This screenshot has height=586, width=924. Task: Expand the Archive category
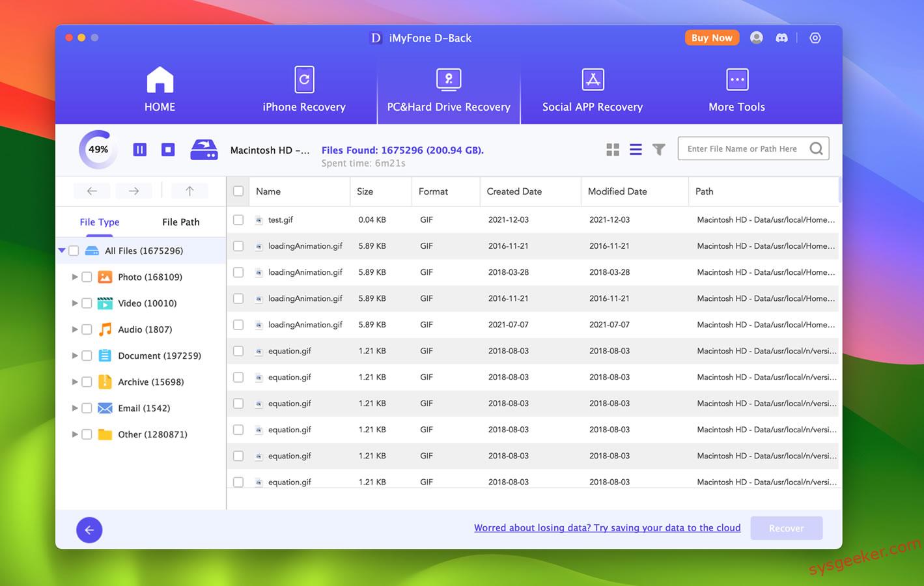coord(75,382)
